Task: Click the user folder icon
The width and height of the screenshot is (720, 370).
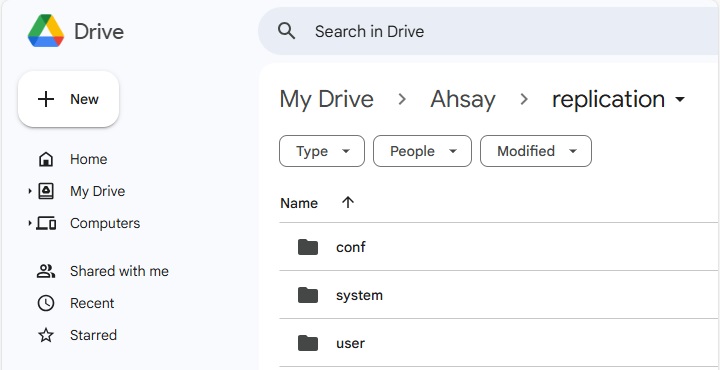Action: (308, 343)
